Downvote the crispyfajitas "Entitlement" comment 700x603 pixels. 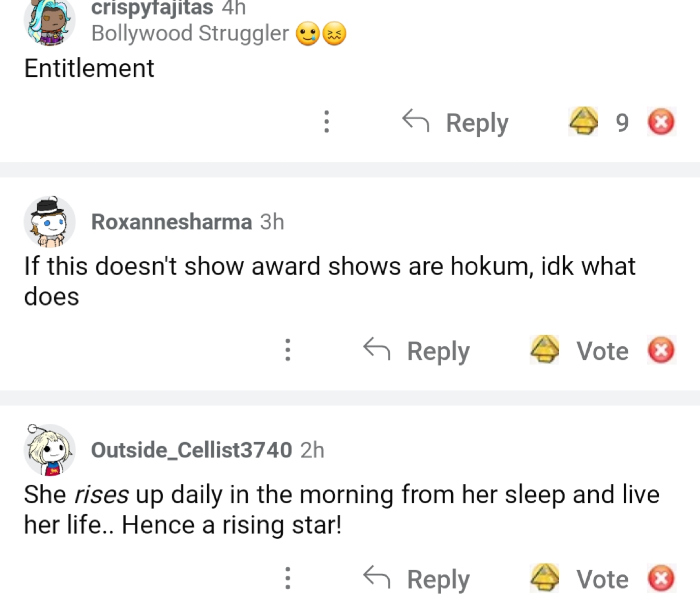click(660, 122)
